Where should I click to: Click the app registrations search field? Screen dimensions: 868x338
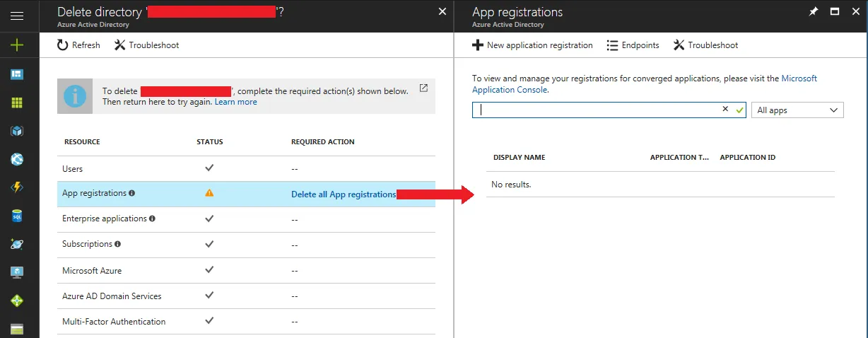(598, 110)
